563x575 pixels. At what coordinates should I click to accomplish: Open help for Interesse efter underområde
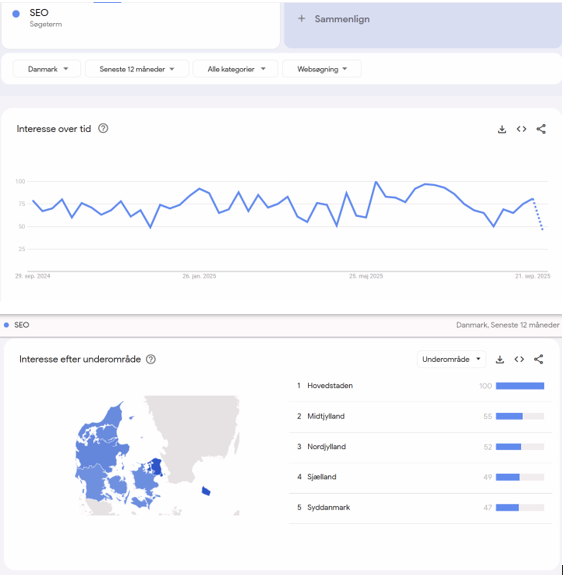[x=151, y=359]
